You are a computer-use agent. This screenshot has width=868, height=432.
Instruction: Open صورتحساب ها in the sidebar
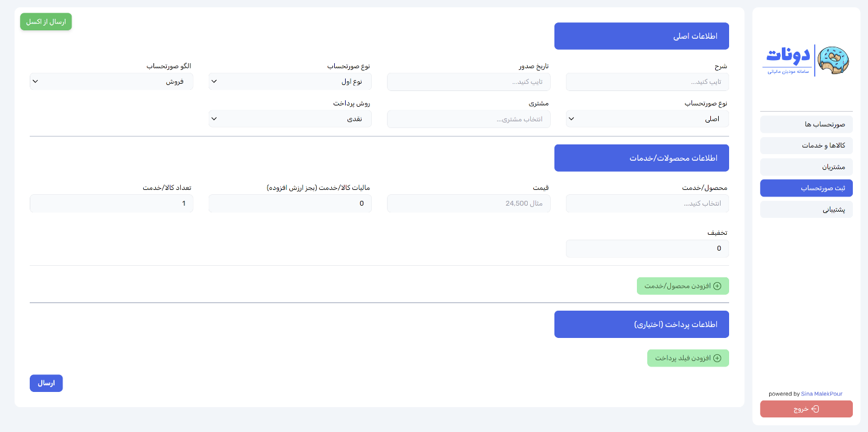[x=806, y=124]
